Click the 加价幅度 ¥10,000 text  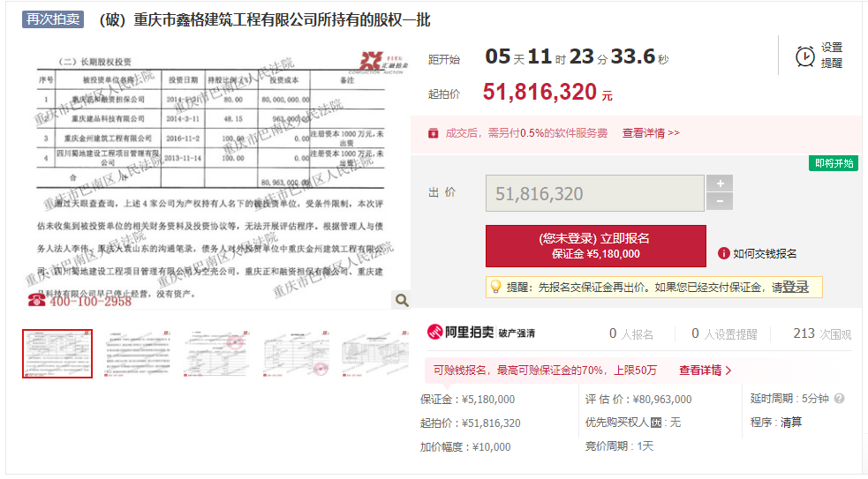click(x=465, y=447)
